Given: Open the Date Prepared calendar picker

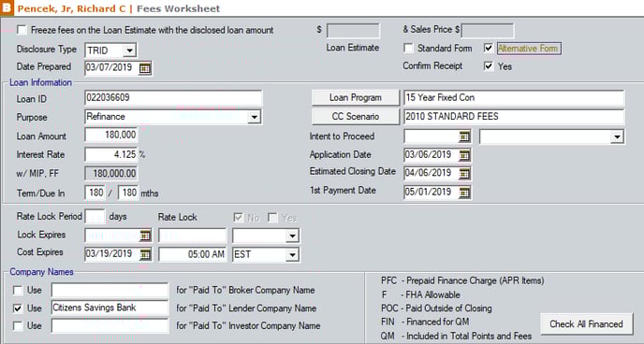Looking at the screenshot, I should coord(144,68).
